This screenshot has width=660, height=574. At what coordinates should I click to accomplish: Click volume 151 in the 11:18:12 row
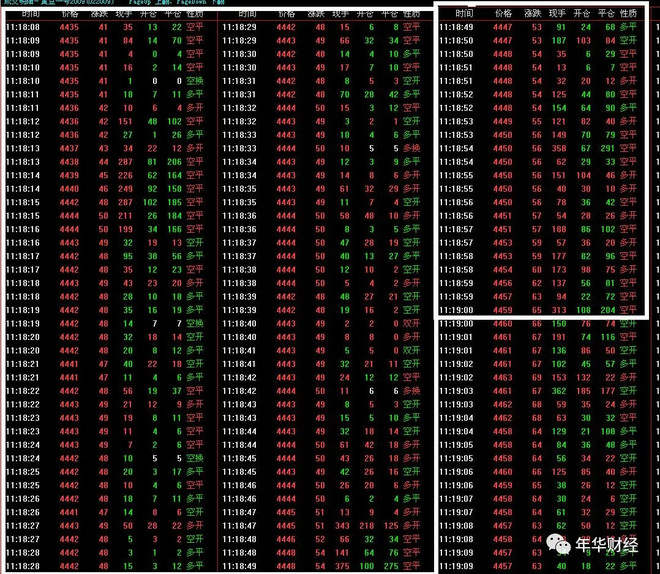[125, 122]
